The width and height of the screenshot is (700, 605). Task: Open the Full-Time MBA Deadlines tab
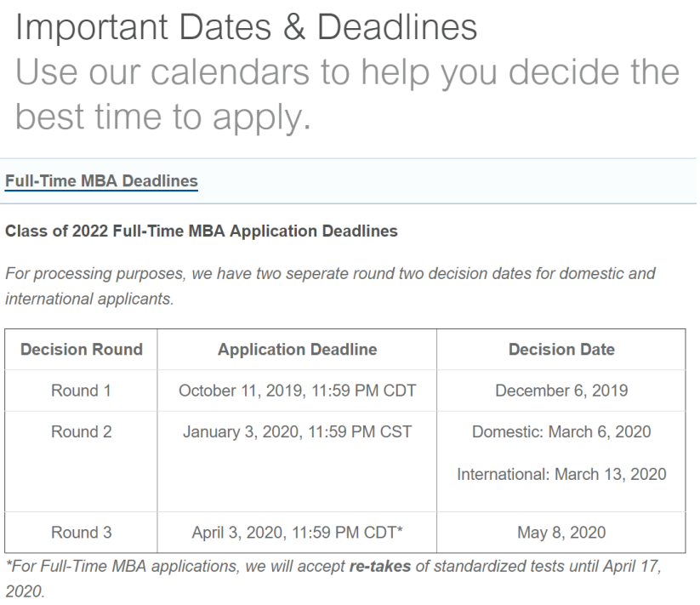[101, 181]
